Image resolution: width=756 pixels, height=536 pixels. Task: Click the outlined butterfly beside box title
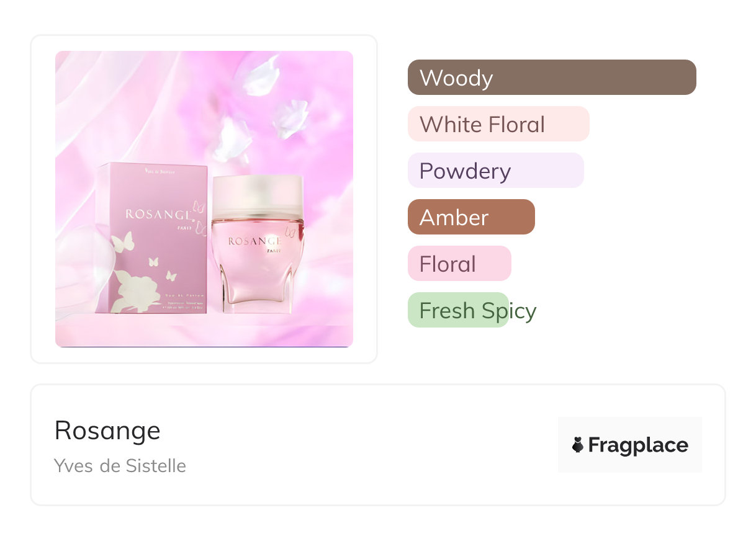tap(199, 207)
